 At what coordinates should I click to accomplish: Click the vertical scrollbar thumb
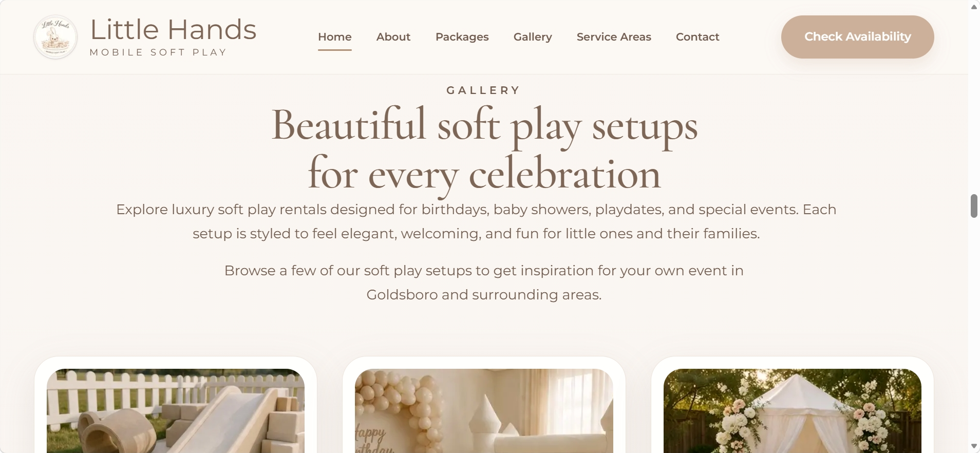click(x=974, y=206)
